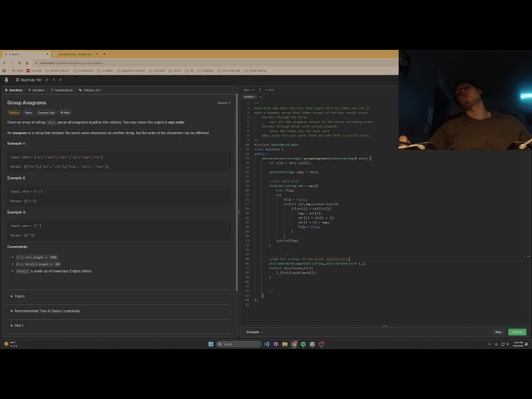Add a new solution tab with plus
Screen dimensions: 532x399
tap(260, 97)
